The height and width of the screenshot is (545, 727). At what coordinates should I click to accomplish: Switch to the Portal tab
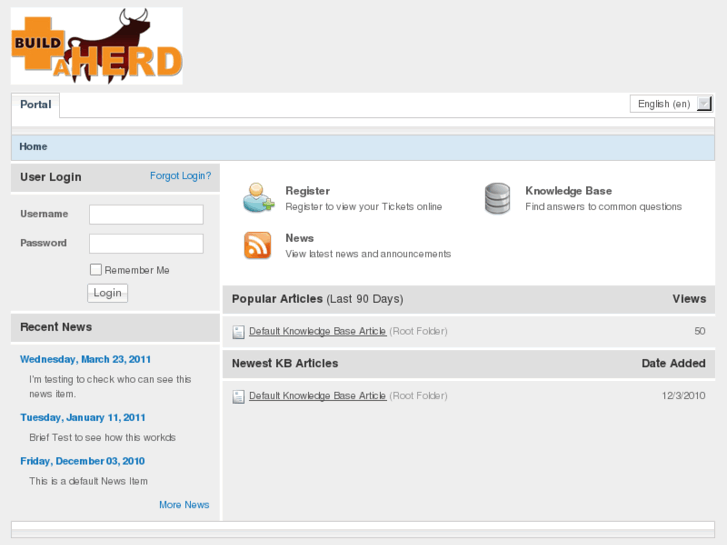click(36, 104)
